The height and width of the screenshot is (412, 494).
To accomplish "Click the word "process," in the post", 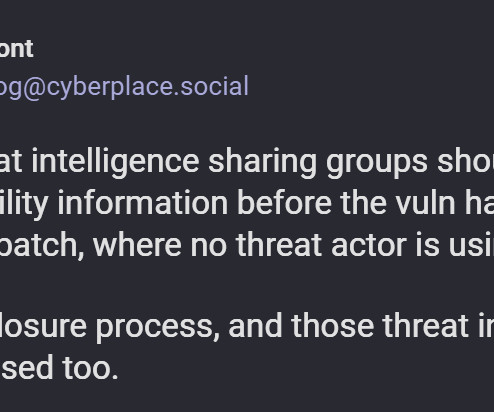I will 158,328.
